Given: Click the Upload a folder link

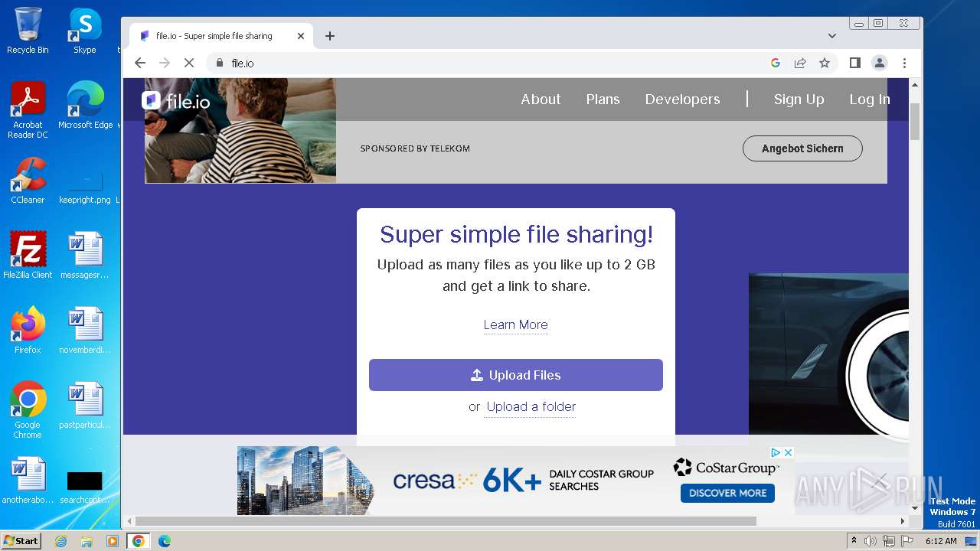Looking at the screenshot, I should click(531, 406).
